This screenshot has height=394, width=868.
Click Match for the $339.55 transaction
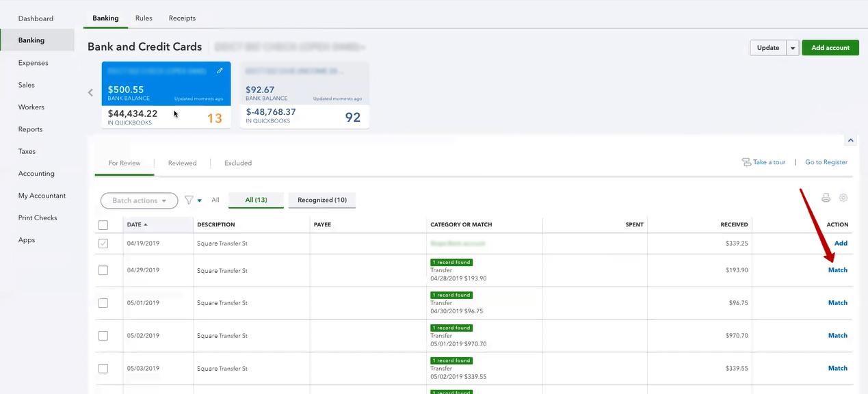pos(838,369)
